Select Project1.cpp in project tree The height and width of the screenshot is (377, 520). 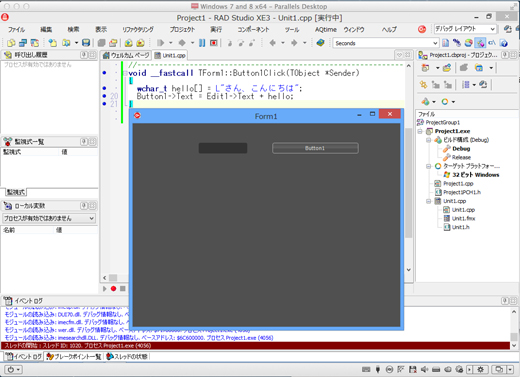point(458,184)
